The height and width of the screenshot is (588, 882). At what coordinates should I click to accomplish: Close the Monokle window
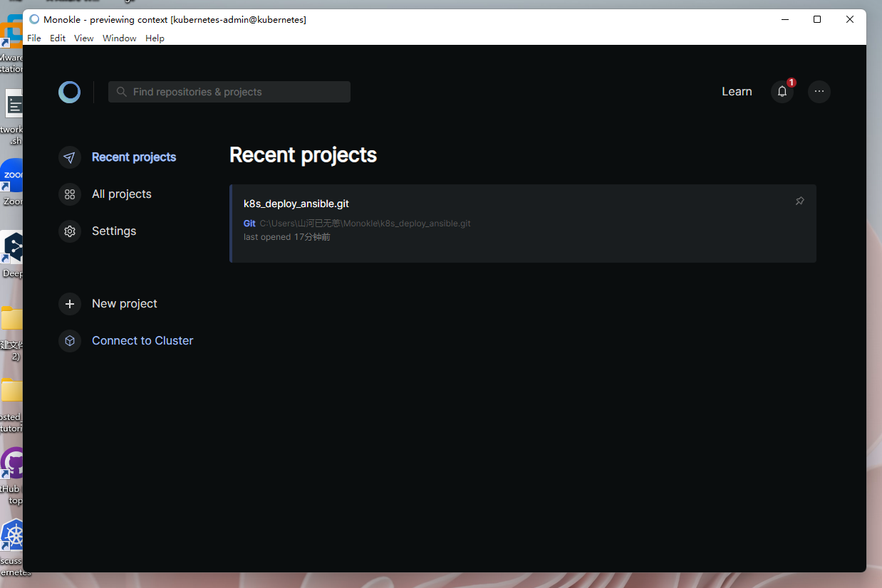[x=850, y=19]
